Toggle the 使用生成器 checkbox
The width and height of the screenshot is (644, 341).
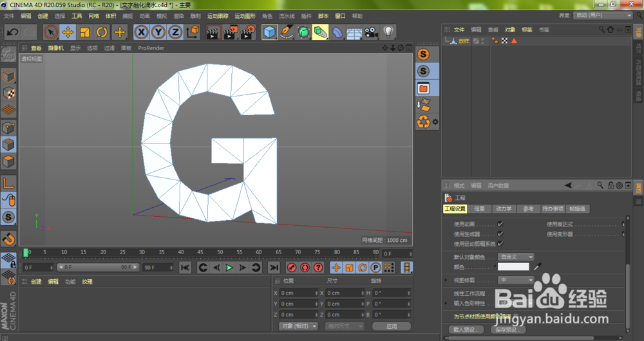tap(500, 234)
